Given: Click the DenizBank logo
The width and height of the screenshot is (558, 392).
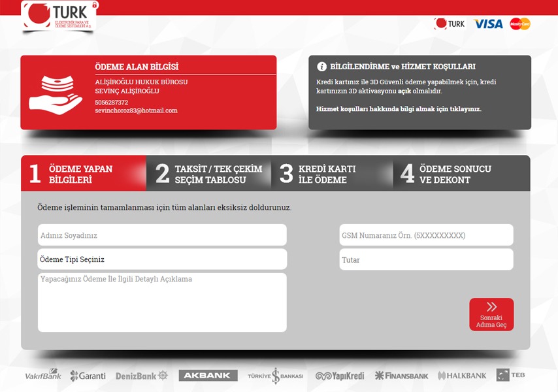Looking at the screenshot, I should click(142, 376).
